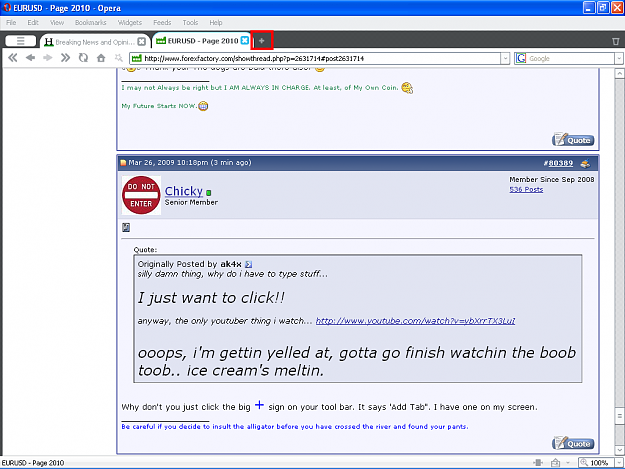Open the Bookmarks menu

(91, 22)
